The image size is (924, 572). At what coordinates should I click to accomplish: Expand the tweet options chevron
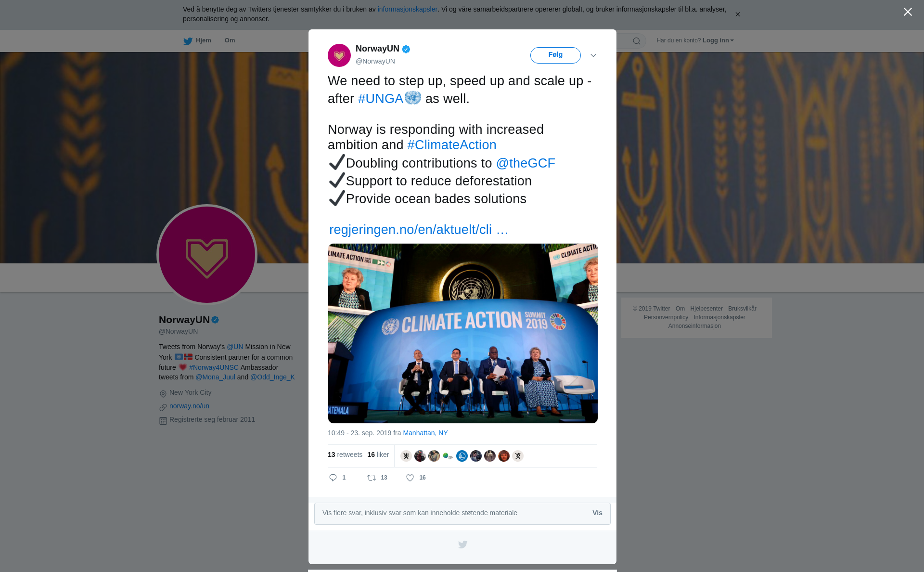click(x=593, y=55)
